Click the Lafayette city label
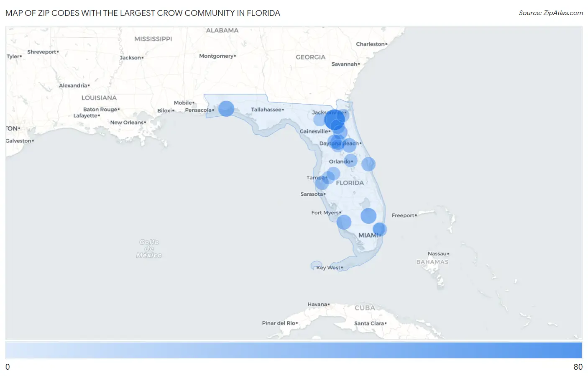Image resolution: width=588 pixels, height=376 pixels. click(85, 116)
